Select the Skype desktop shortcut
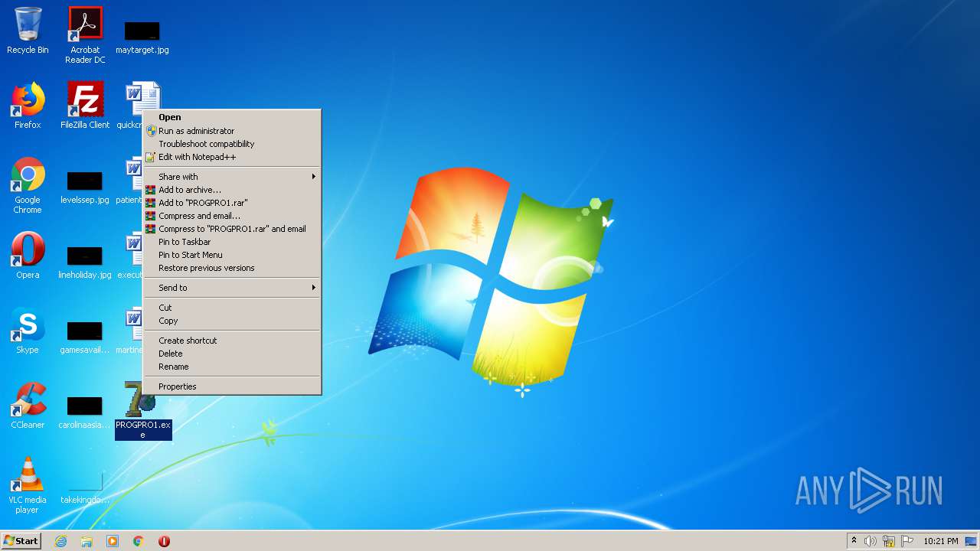Screen dimensions: 980x551 (28, 331)
